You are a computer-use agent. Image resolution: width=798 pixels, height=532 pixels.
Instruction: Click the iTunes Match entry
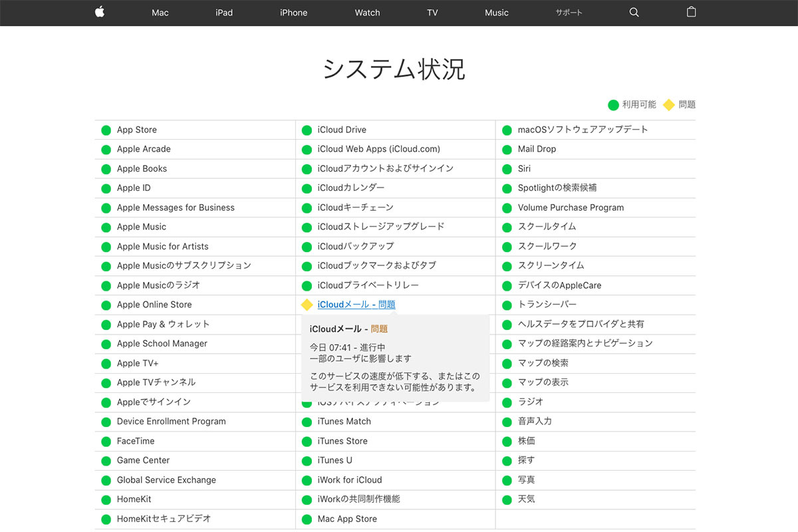pyautogui.click(x=344, y=421)
